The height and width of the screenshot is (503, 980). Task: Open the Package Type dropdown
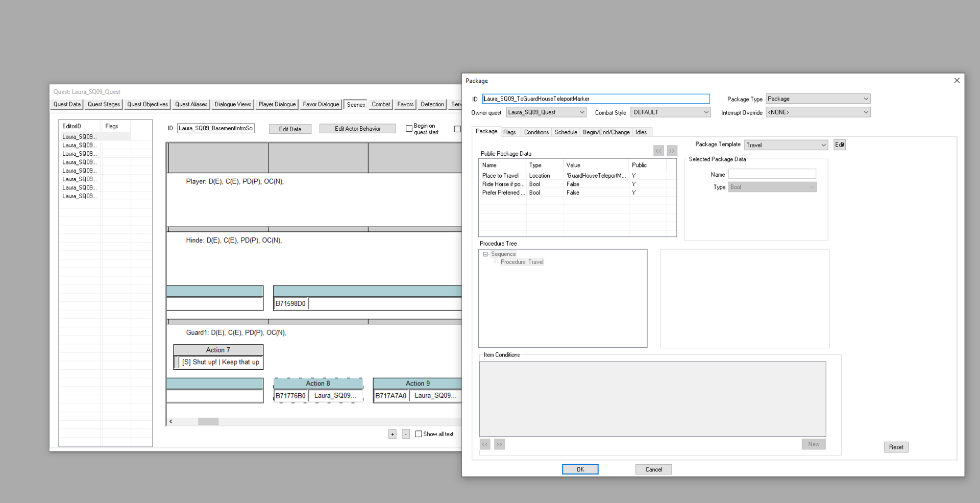(818, 99)
